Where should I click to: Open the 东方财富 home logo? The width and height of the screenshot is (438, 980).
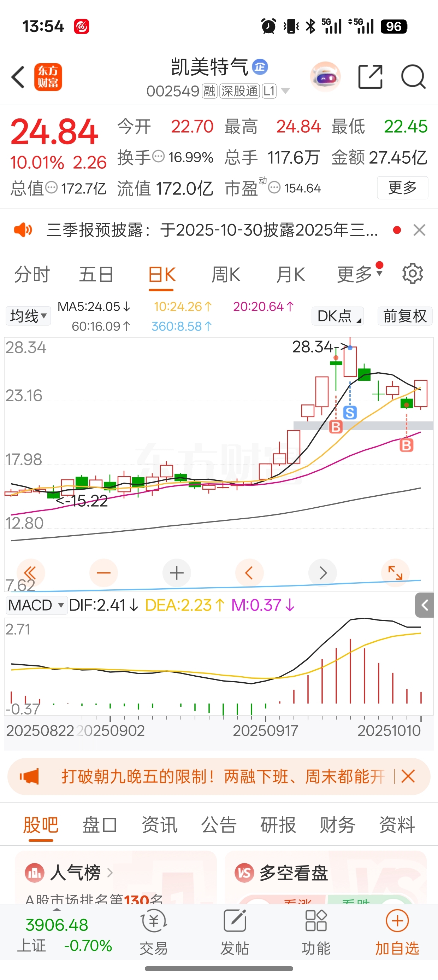48,77
